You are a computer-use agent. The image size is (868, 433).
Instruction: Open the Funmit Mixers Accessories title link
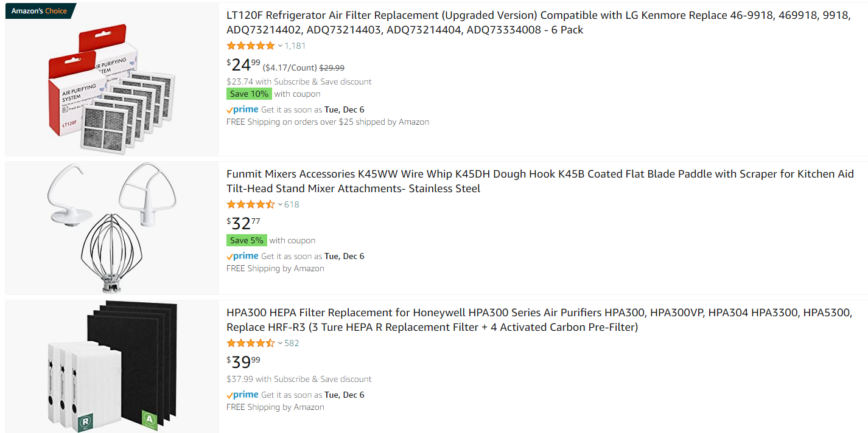(540, 181)
